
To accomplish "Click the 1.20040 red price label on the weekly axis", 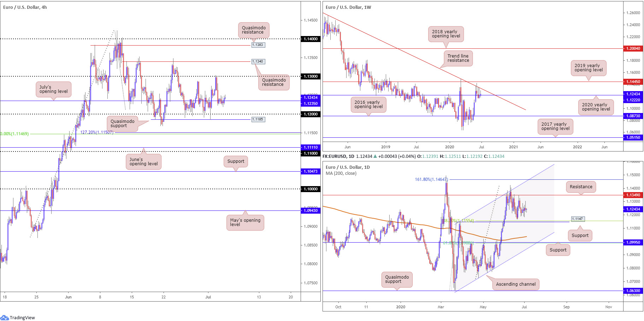I will tap(633, 48).
